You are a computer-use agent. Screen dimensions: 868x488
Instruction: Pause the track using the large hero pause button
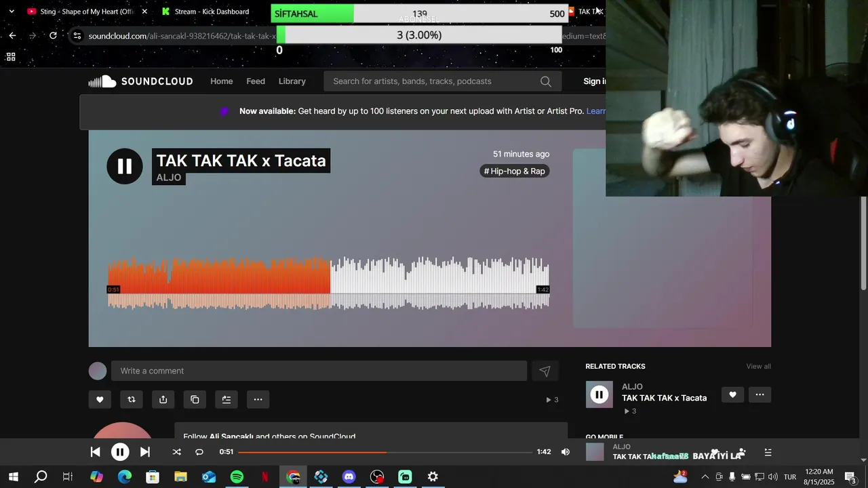click(x=125, y=166)
